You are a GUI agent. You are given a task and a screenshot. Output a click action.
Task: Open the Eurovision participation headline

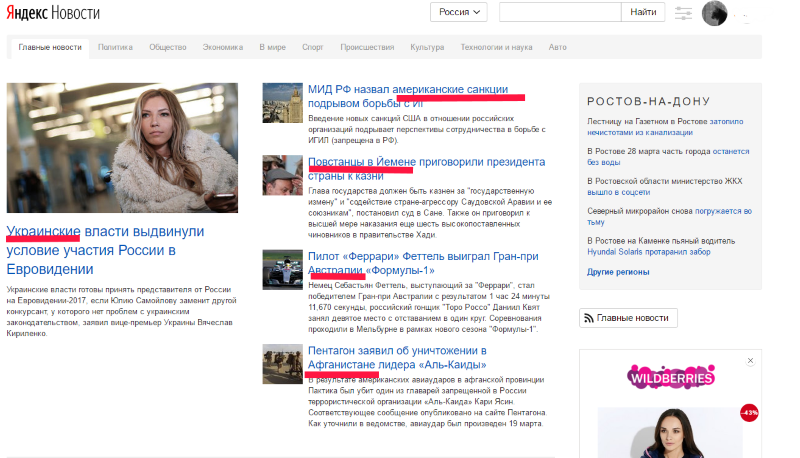[105, 250]
